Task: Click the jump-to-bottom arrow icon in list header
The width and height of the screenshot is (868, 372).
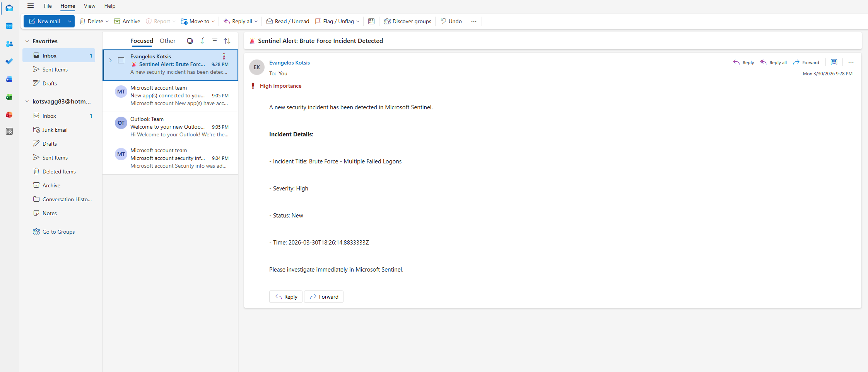Action: click(202, 41)
